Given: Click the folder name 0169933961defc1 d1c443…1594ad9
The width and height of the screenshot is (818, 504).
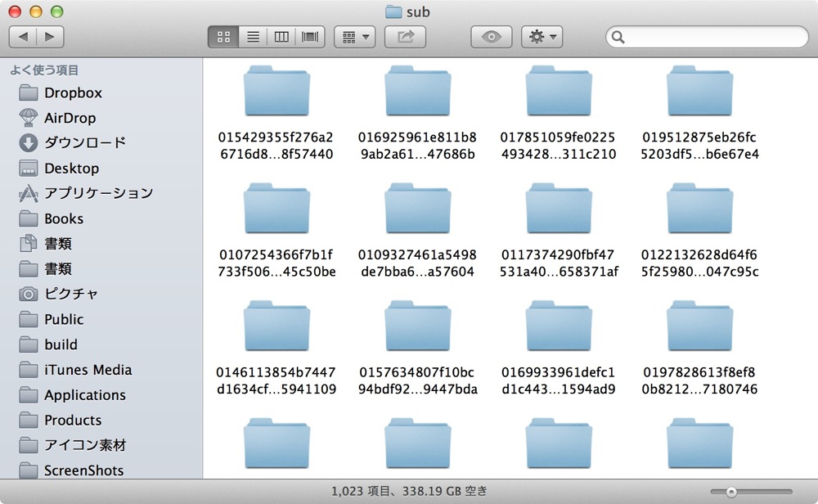Looking at the screenshot, I should point(558,380).
